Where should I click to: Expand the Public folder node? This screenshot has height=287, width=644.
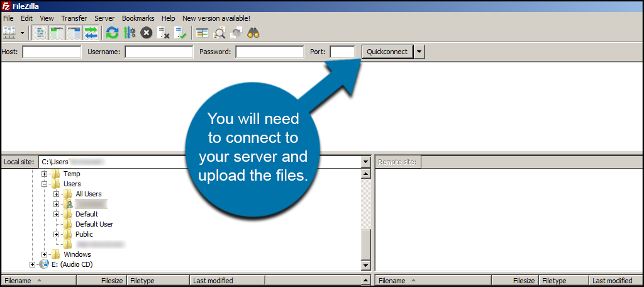(56, 234)
